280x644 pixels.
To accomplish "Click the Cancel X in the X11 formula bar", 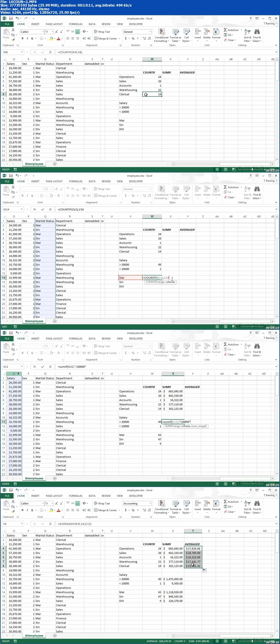I will (35, 367).
